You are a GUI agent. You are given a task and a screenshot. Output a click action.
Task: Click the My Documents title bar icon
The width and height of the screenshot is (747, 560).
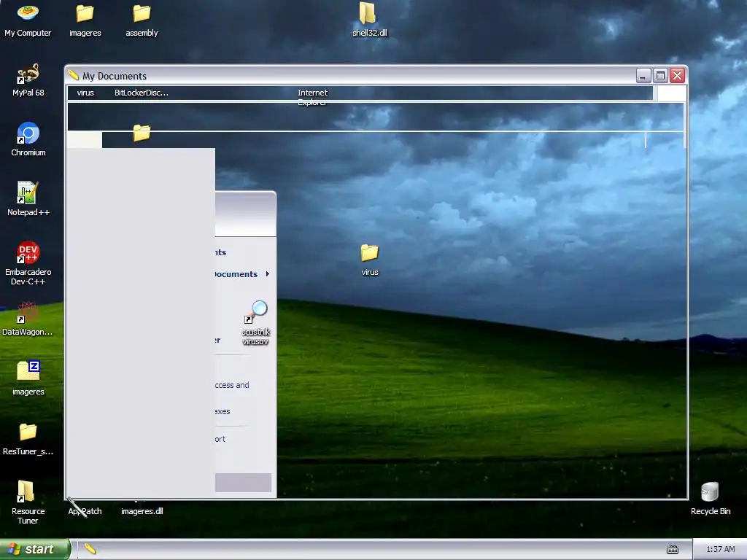tap(74, 75)
